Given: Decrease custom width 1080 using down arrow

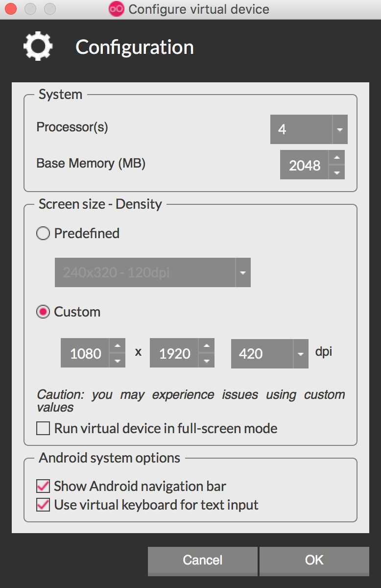Looking at the screenshot, I should (x=117, y=360).
